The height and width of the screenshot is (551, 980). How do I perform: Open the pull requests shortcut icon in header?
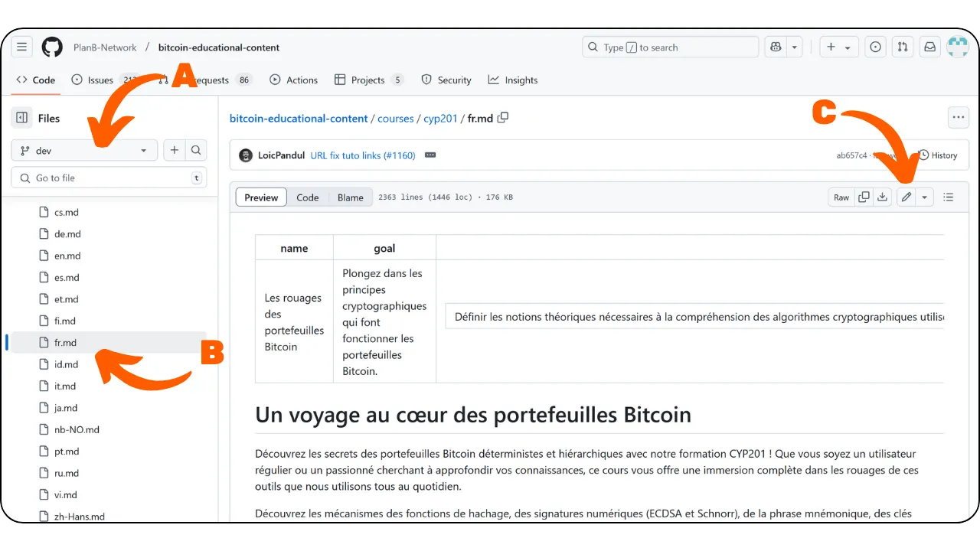coord(903,47)
